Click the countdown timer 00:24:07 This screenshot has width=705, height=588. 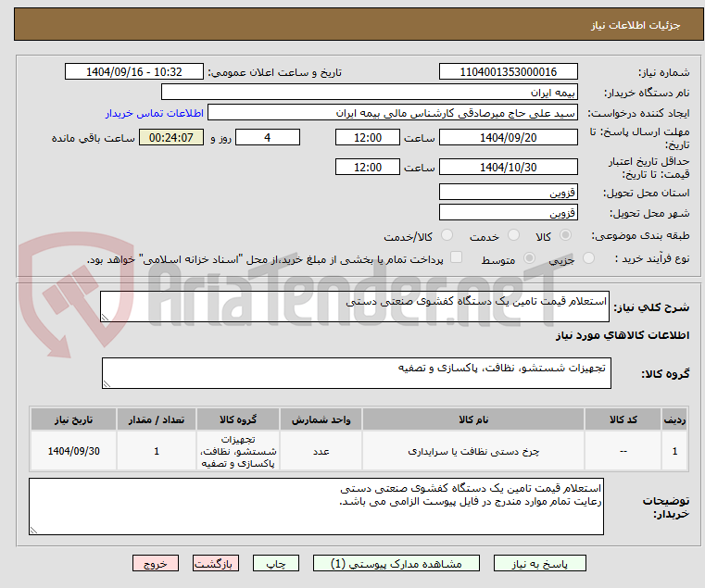170,138
